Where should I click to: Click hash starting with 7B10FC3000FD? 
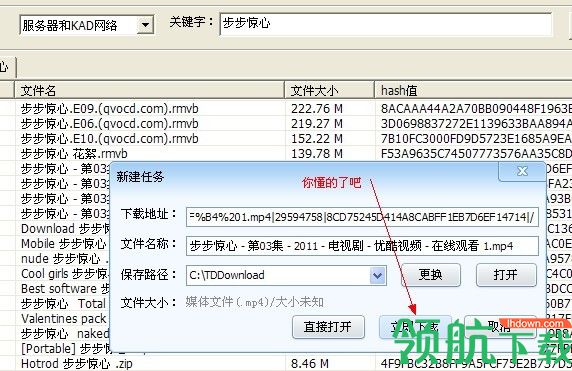(x=476, y=139)
